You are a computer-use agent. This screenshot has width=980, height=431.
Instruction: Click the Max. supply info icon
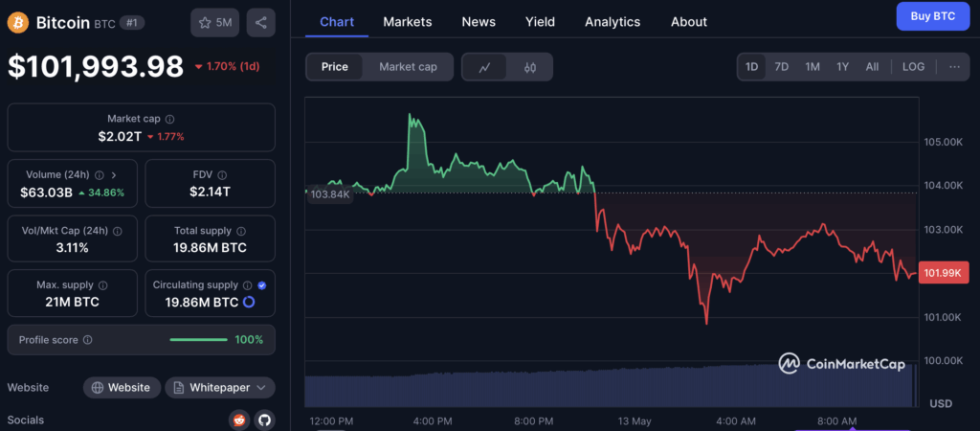(x=103, y=285)
